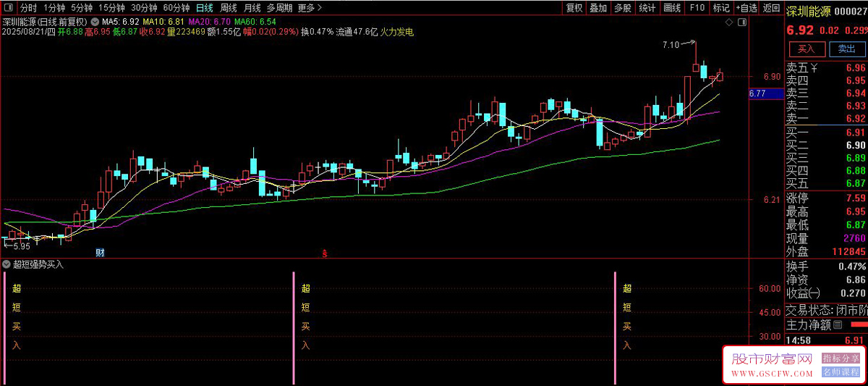Click the 外盘 value 112845

coord(850,252)
